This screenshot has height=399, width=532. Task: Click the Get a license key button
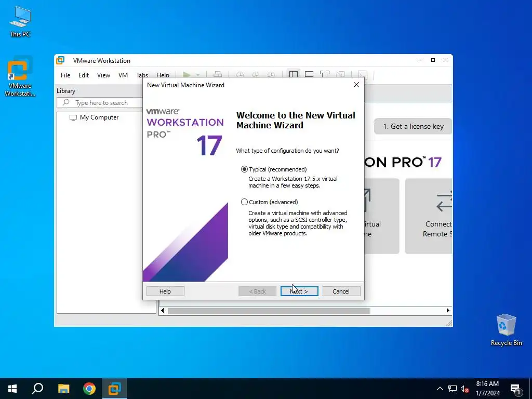coord(413,126)
